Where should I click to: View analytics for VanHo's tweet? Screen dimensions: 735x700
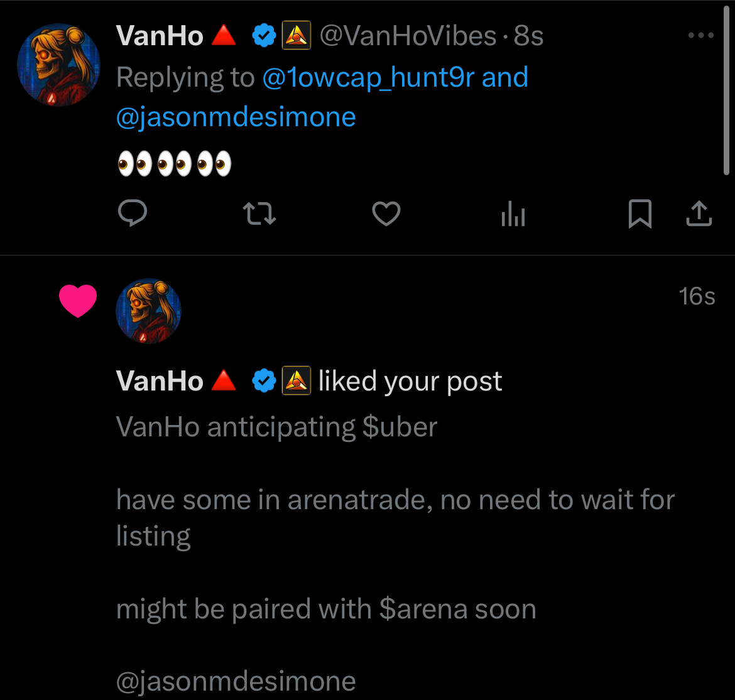point(513,215)
